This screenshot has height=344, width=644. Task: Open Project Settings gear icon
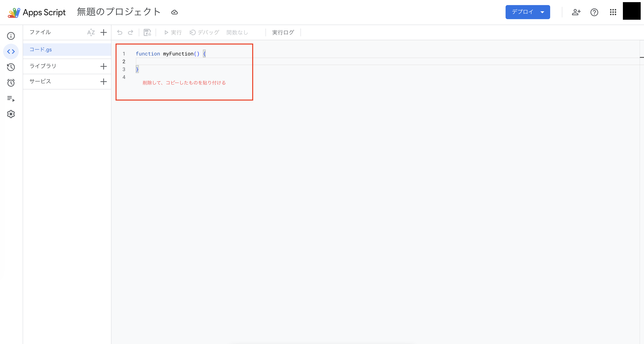click(x=11, y=114)
